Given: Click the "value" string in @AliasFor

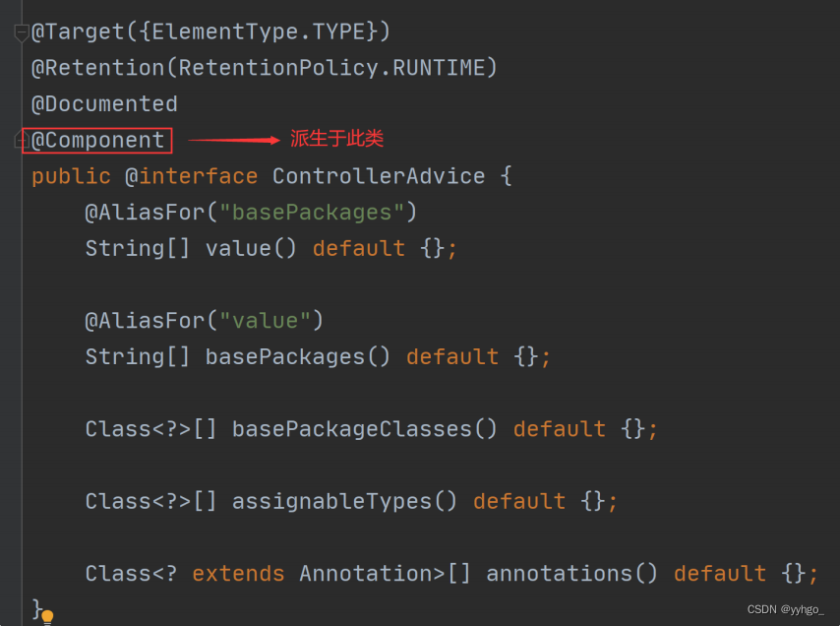Looking at the screenshot, I should pos(265,321).
